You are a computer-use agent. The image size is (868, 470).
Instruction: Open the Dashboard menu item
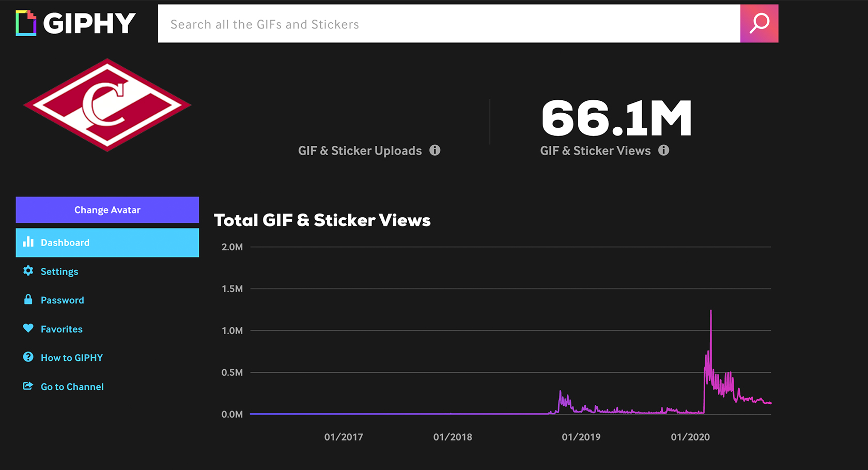[x=107, y=242]
